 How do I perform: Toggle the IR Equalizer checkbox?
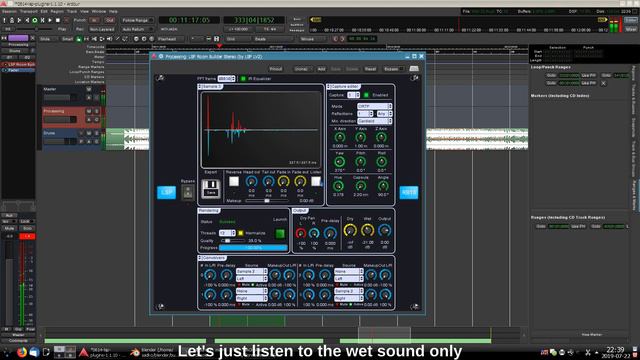point(243,78)
